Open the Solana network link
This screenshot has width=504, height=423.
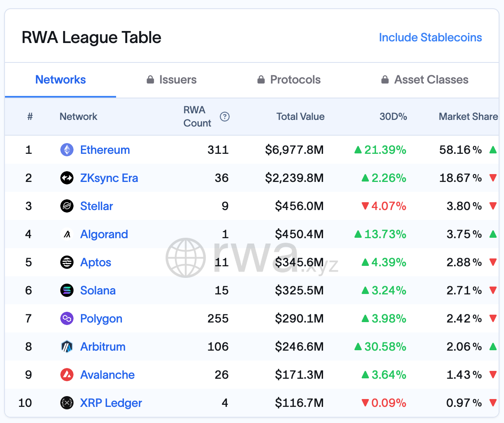pos(98,290)
